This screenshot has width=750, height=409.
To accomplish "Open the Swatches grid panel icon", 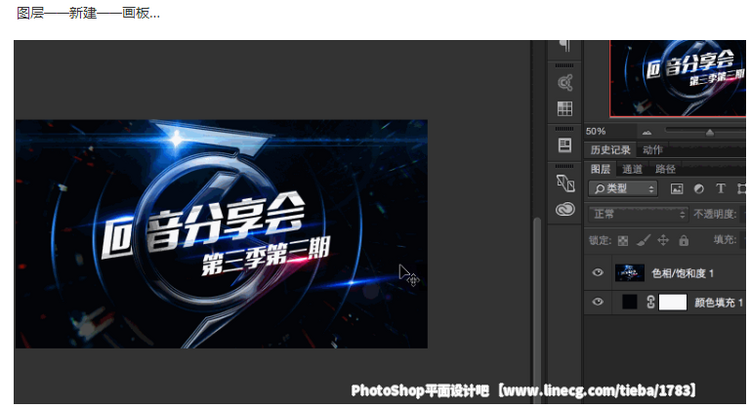I will pyautogui.click(x=565, y=109).
